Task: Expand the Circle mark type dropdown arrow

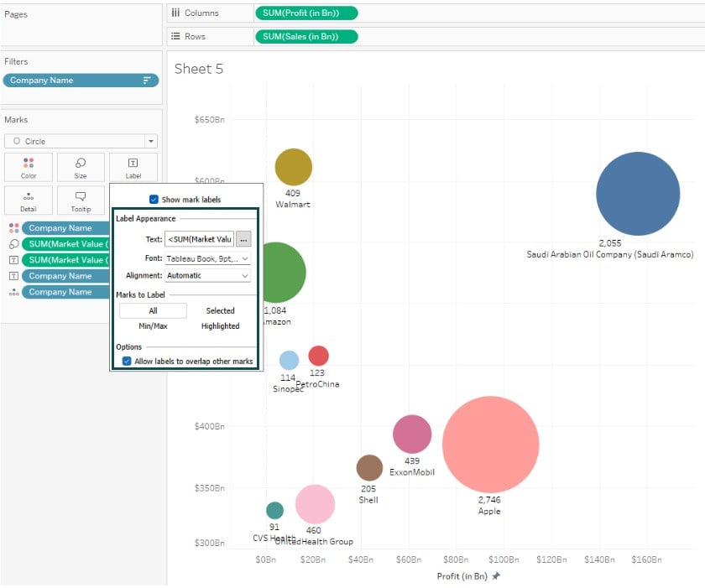Action: (x=151, y=141)
